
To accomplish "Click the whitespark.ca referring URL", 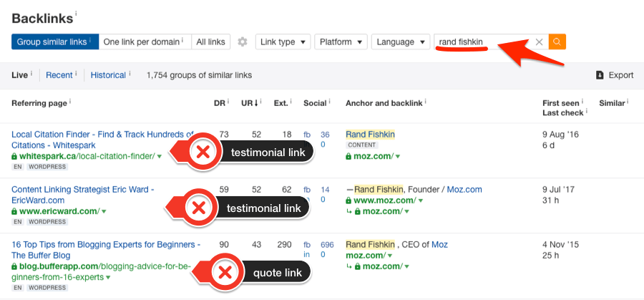I will click(87, 156).
